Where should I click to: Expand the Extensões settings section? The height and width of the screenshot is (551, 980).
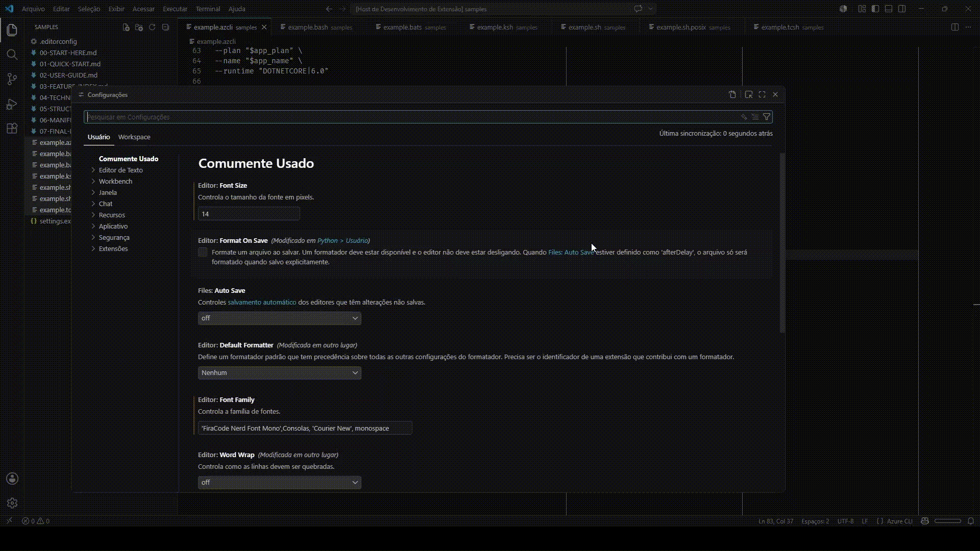[x=93, y=248]
